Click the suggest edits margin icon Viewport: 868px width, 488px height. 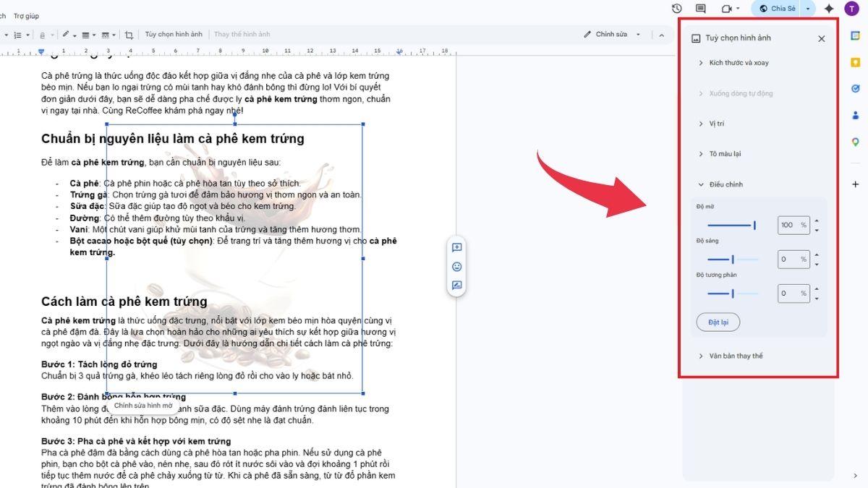pyautogui.click(x=456, y=285)
